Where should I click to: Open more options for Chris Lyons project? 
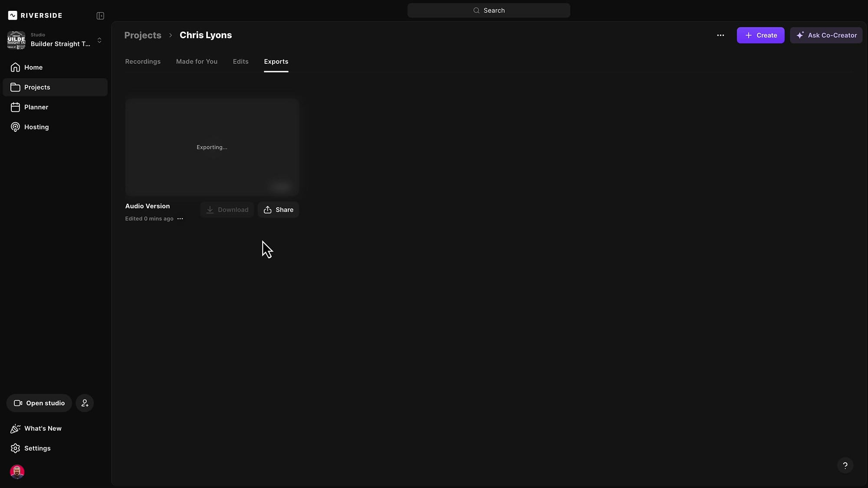[x=720, y=35]
